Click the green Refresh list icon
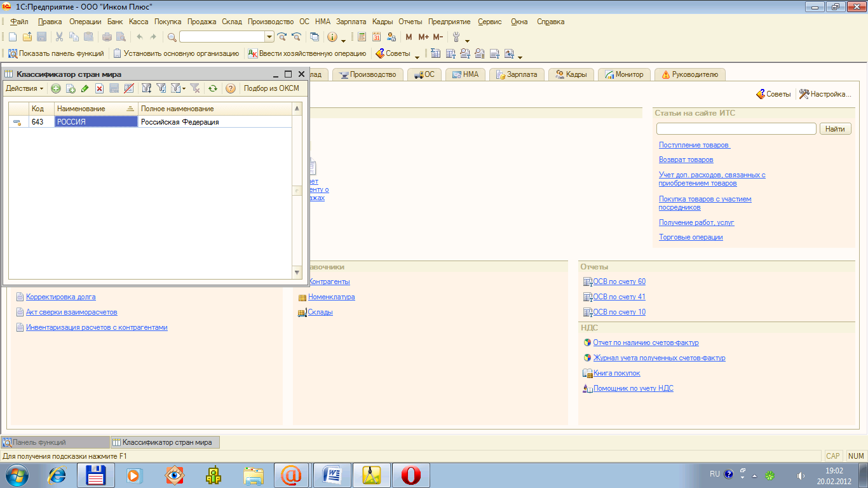 coord(213,88)
